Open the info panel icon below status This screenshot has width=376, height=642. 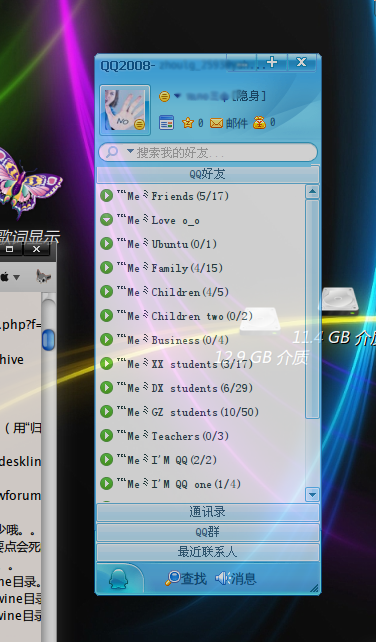166,122
